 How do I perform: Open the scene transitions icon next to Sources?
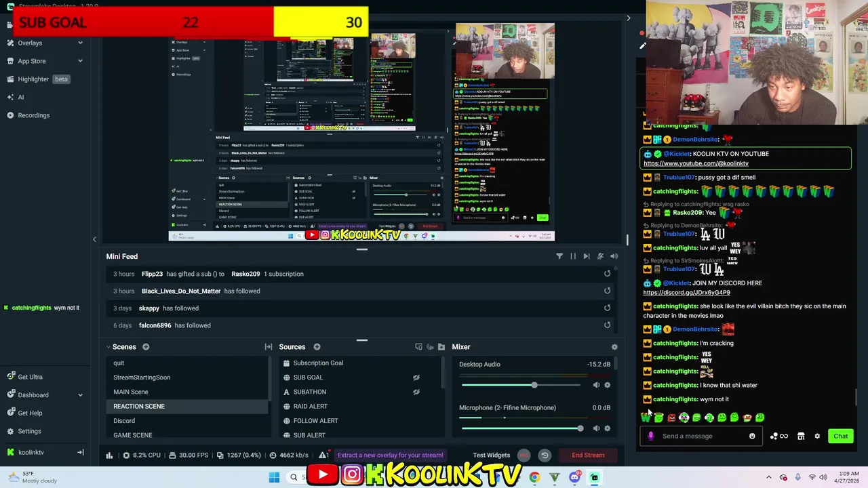click(269, 347)
